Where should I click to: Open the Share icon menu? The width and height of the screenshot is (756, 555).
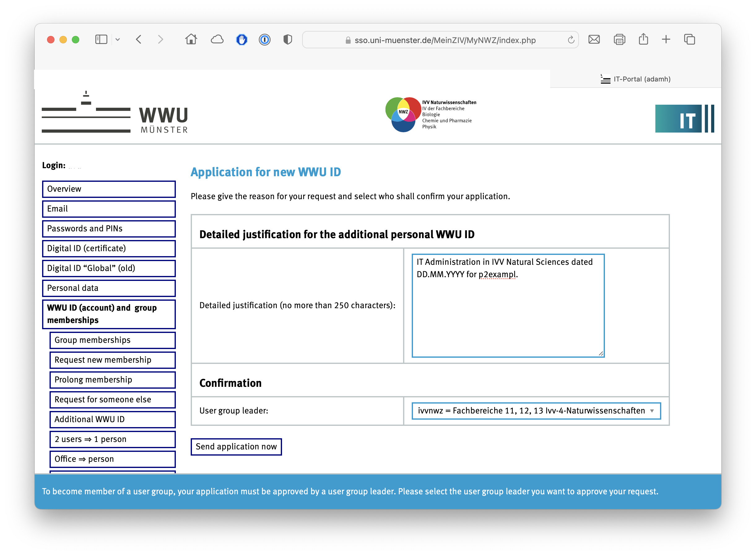[x=643, y=39]
